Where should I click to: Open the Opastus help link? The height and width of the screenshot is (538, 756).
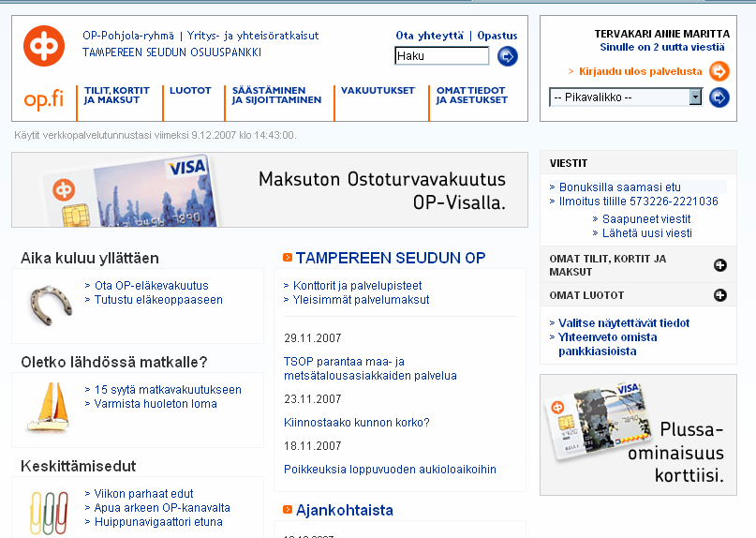[497, 36]
